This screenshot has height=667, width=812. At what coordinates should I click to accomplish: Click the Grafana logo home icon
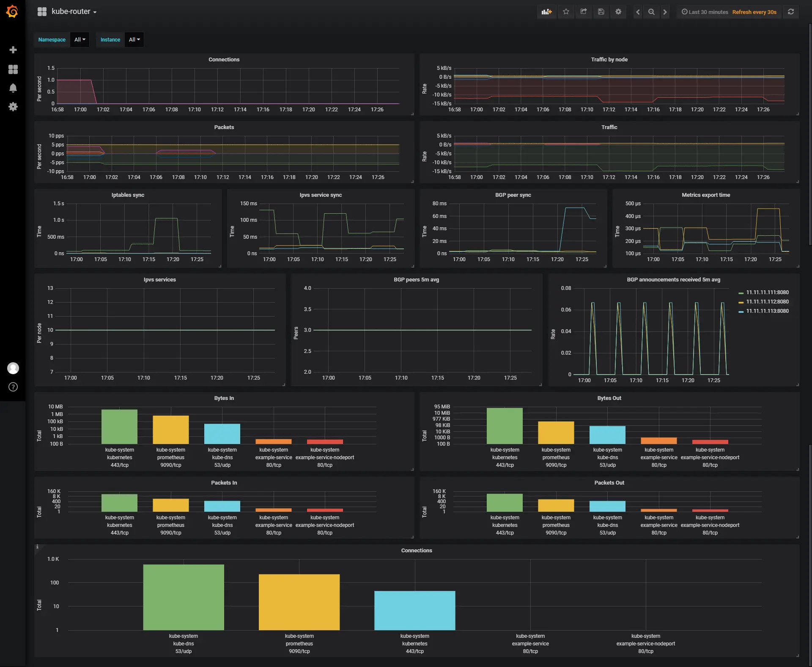point(12,11)
